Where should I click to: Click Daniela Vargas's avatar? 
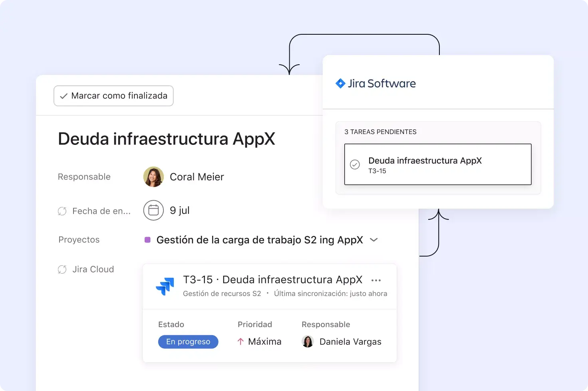pyautogui.click(x=307, y=342)
